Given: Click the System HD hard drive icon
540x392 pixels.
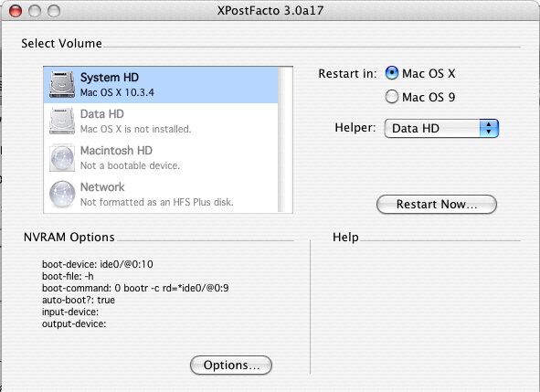Looking at the screenshot, I should tap(62, 85).
